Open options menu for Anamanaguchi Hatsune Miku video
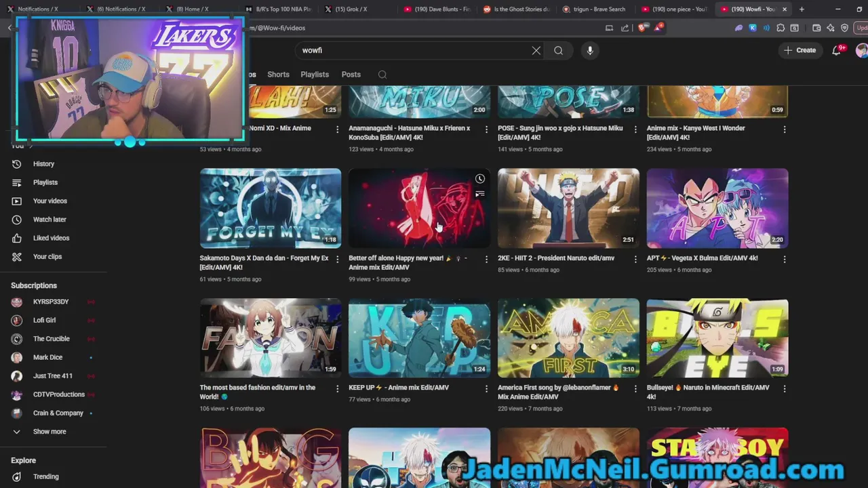This screenshot has height=488, width=868. [486, 129]
